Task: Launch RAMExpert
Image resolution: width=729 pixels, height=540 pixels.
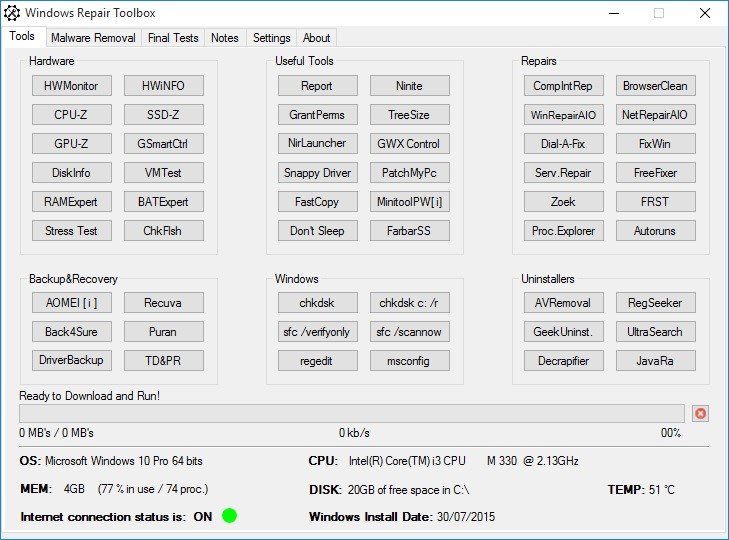Action: point(72,201)
